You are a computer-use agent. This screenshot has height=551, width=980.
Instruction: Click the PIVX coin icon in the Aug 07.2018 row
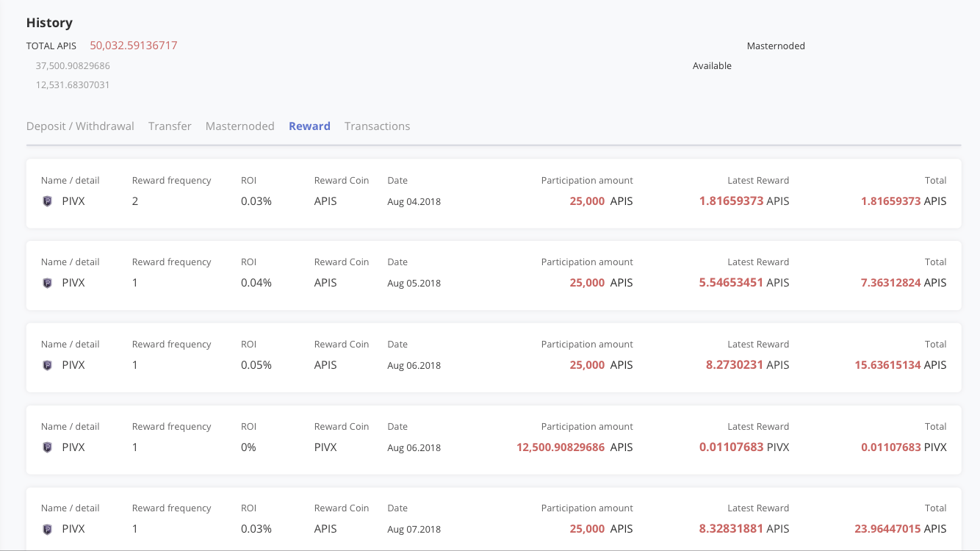48,529
